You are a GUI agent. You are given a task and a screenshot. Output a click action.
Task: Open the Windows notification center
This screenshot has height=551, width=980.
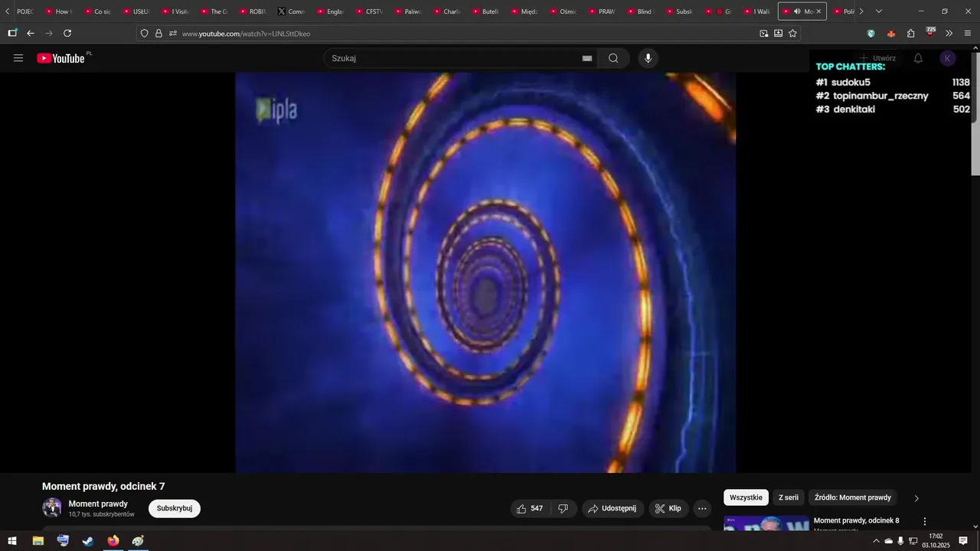tap(963, 541)
